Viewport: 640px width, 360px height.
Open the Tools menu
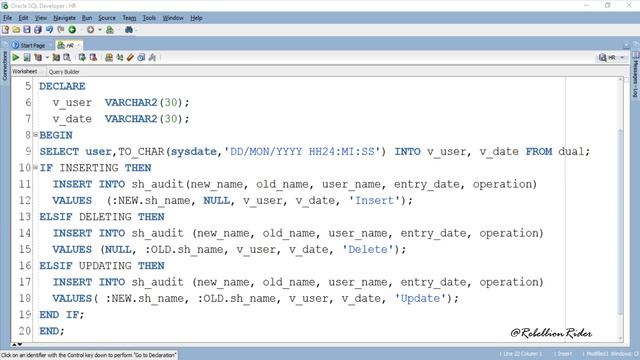pyautogui.click(x=149, y=18)
